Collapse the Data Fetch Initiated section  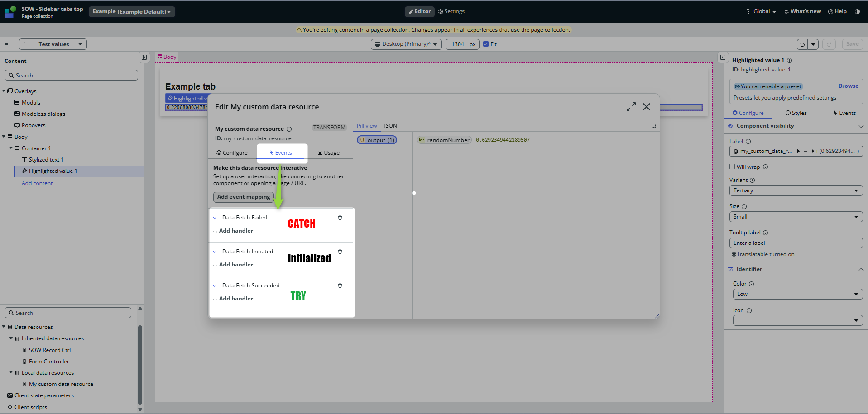tap(215, 252)
